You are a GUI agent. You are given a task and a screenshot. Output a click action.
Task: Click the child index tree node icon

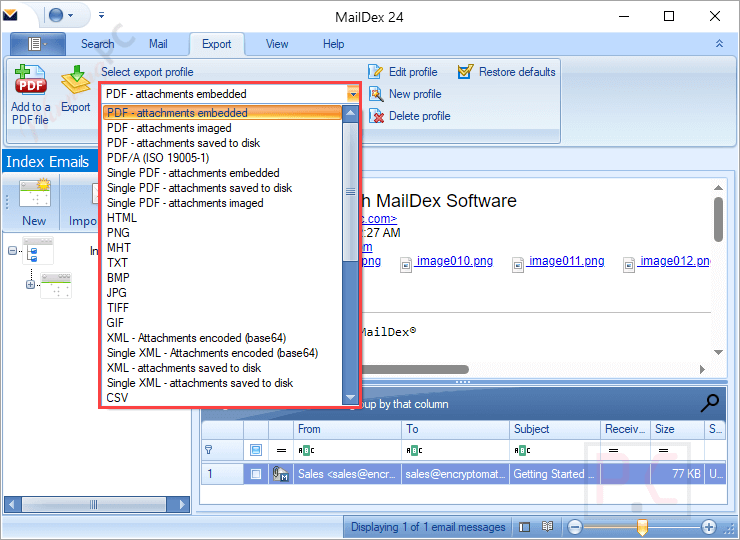pyautogui.click(x=56, y=285)
